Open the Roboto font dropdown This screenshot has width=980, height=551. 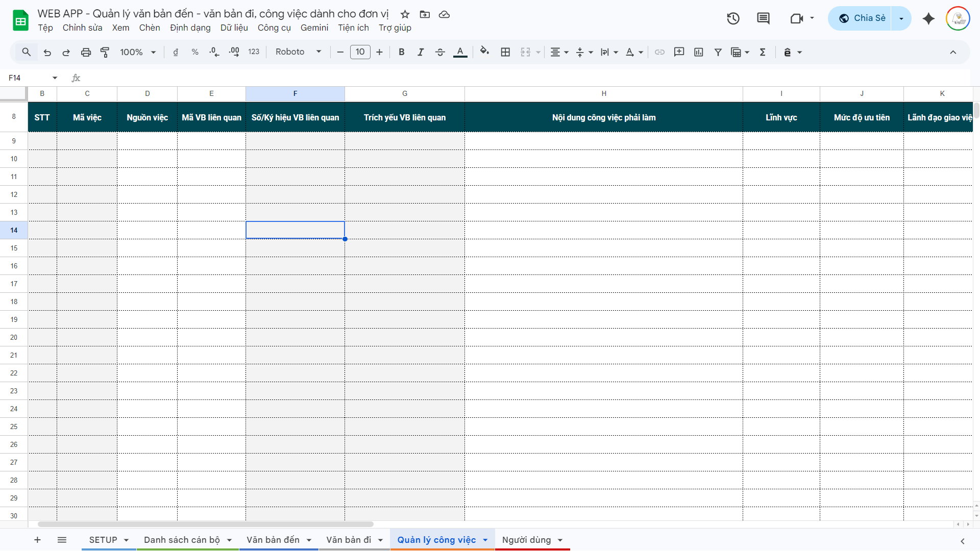(x=299, y=52)
